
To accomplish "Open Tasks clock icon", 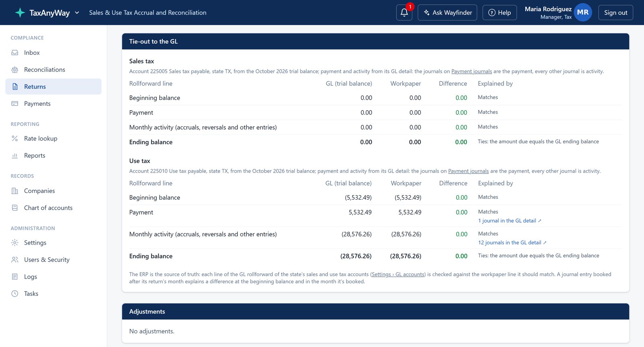I will coord(15,293).
